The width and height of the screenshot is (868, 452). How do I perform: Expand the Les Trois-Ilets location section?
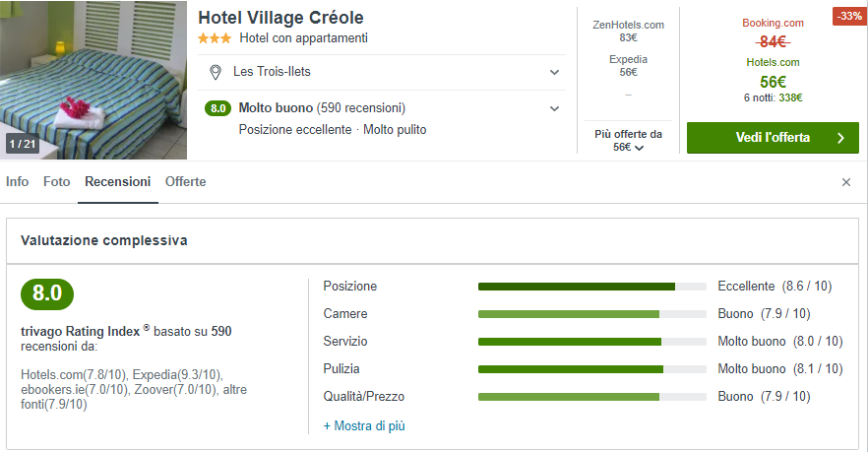click(x=555, y=72)
